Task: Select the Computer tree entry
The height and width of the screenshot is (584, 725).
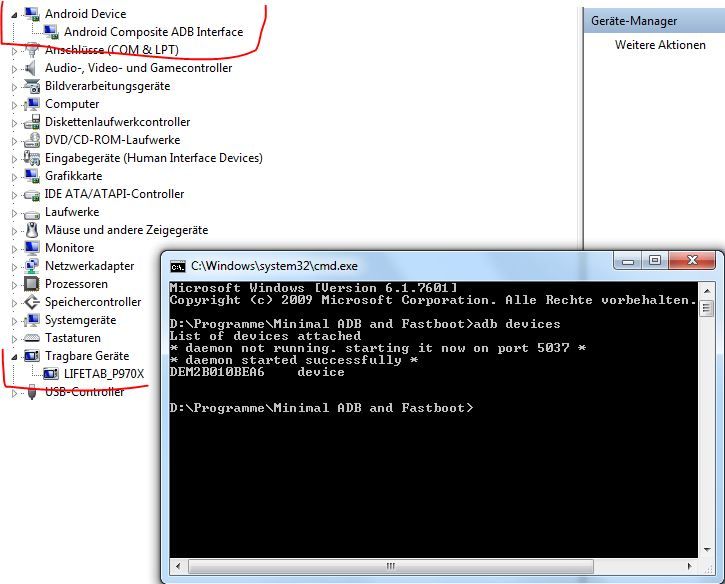Action: point(72,104)
